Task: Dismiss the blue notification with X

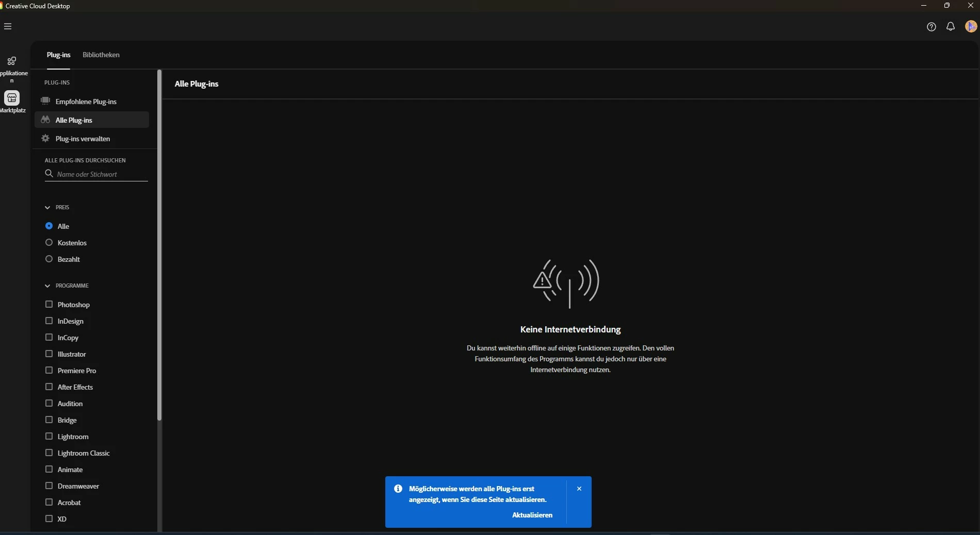Action: coord(579,489)
